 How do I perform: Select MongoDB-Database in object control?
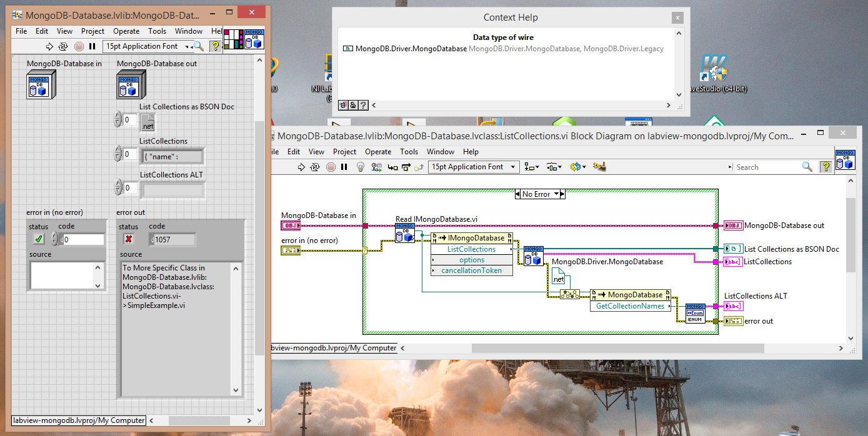[42, 84]
